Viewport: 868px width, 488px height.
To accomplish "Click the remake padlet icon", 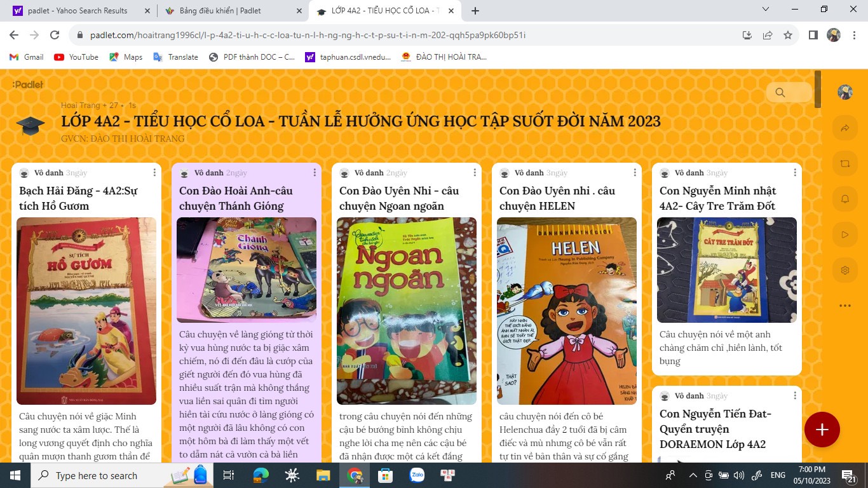I will [x=844, y=164].
